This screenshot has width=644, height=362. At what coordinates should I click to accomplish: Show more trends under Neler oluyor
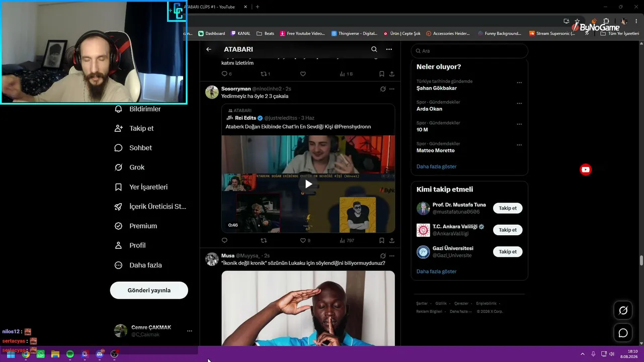tap(437, 166)
